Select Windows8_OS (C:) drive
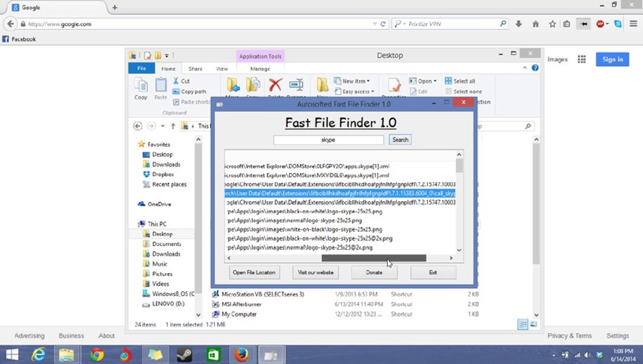This screenshot has height=364, width=643. 168,294
